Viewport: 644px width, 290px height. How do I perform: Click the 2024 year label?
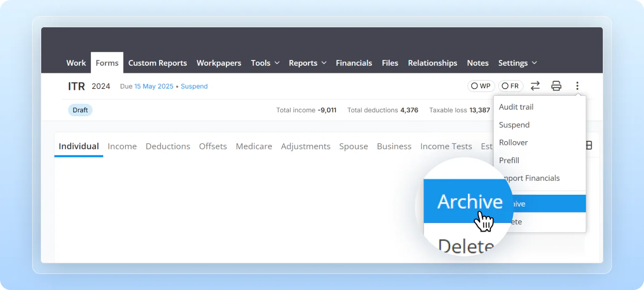pos(101,86)
